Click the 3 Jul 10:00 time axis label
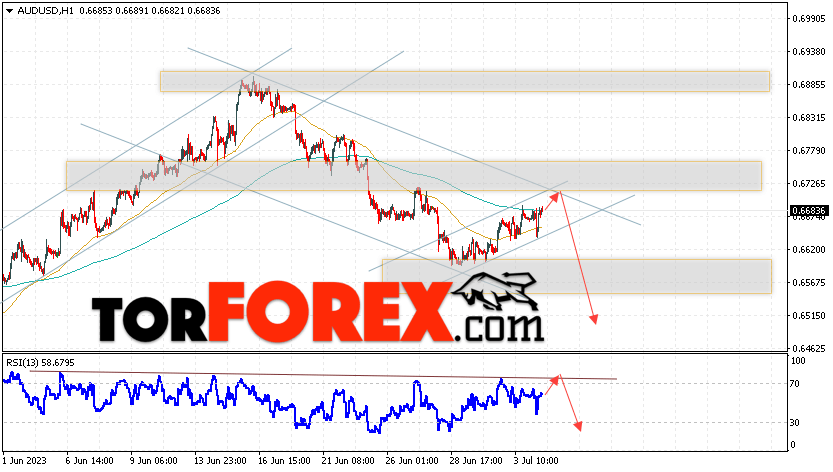 (536, 460)
